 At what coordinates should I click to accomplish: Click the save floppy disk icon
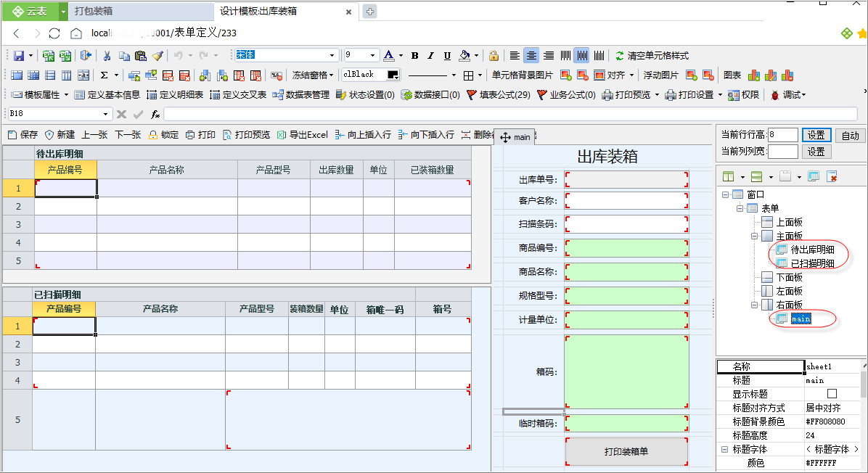coord(19,55)
